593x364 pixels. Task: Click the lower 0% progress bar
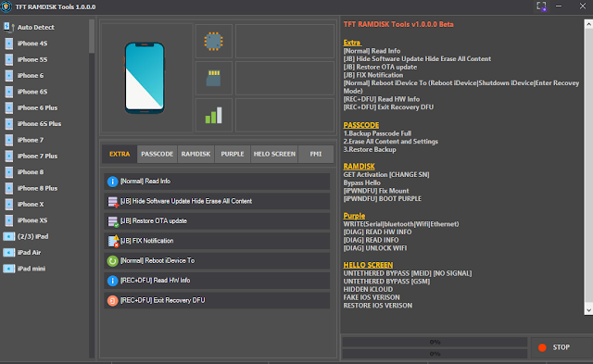pyautogui.click(x=435, y=354)
